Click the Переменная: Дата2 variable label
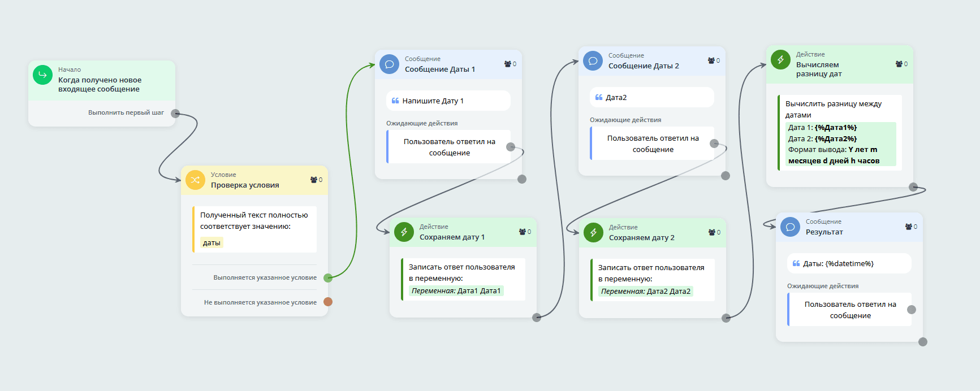980x391 pixels. pyautogui.click(x=645, y=292)
